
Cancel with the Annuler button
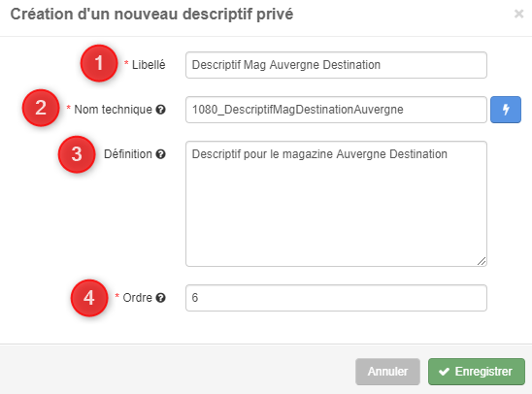click(x=387, y=372)
